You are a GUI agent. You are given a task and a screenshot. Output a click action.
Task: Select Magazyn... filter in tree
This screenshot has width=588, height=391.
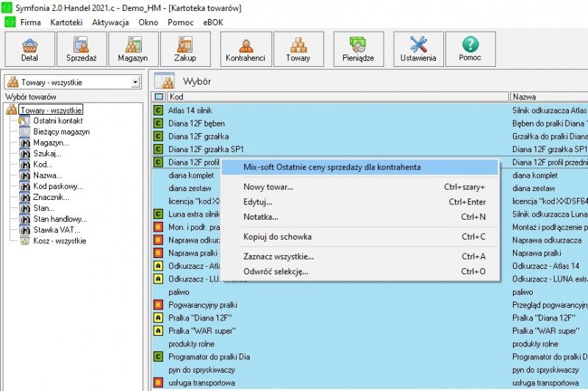click(x=51, y=143)
